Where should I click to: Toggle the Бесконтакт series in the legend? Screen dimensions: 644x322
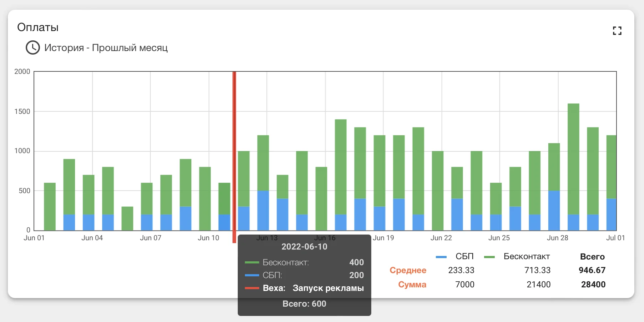(x=527, y=256)
